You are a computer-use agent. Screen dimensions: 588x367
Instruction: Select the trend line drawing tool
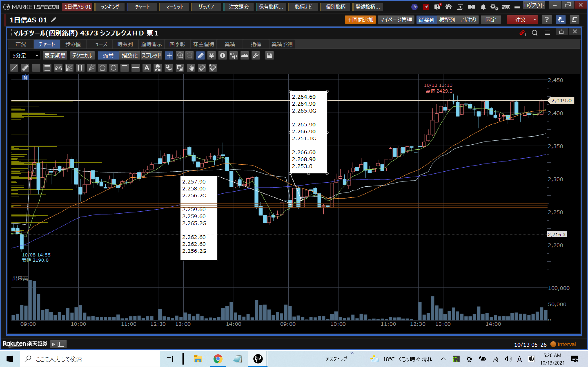click(x=14, y=68)
